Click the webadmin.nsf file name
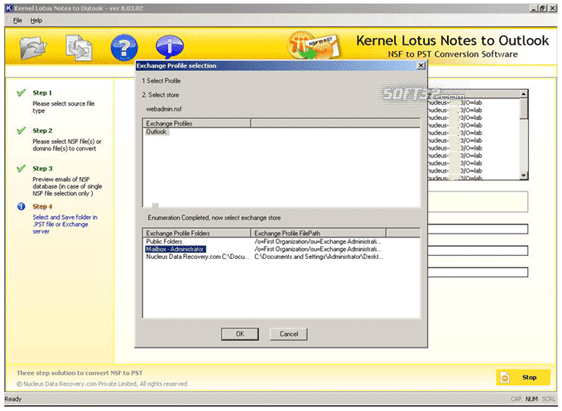The width and height of the screenshot is (562, 411). [x=163, y=109]
